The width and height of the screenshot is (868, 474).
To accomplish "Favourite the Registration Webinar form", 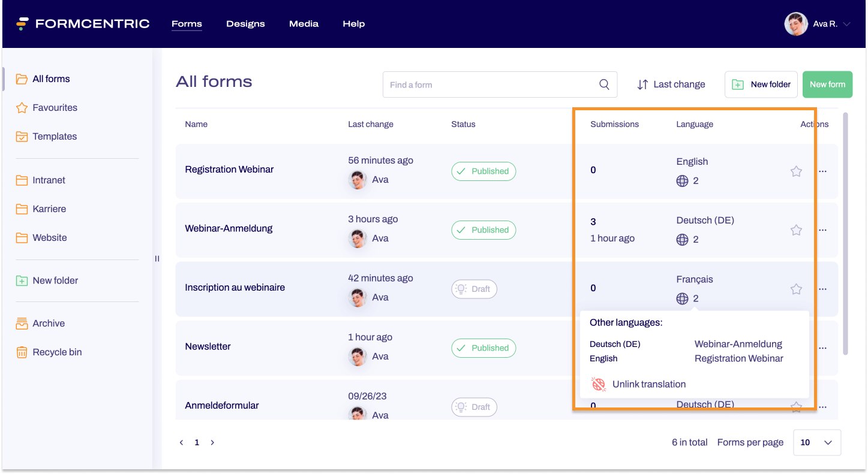I will point(796,171).
